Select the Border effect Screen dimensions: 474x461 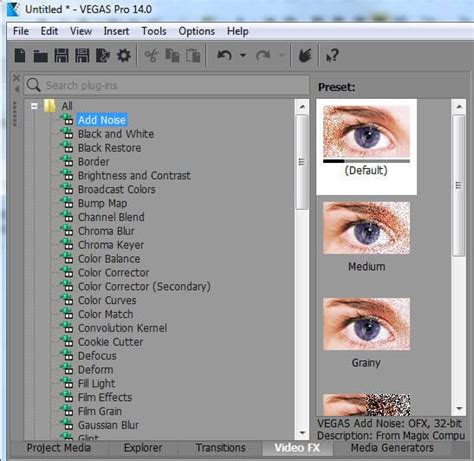coord(93,162)
